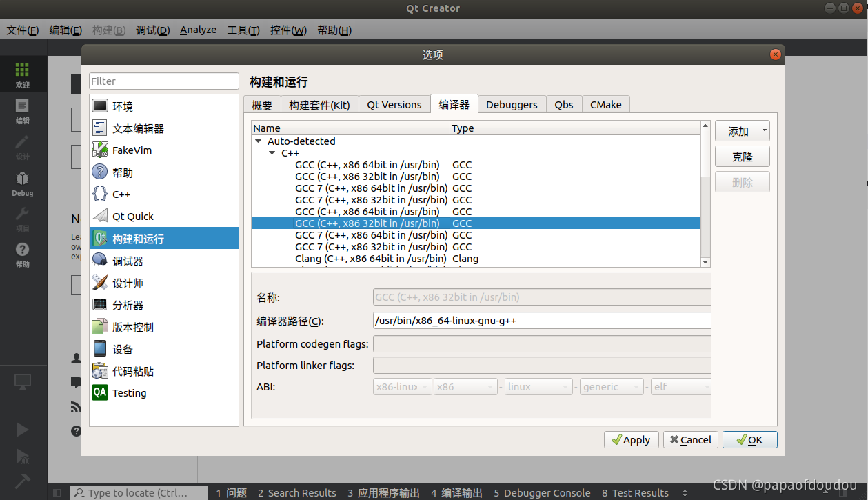
Task: Click the 克隆 button
Action: (743, 157)
